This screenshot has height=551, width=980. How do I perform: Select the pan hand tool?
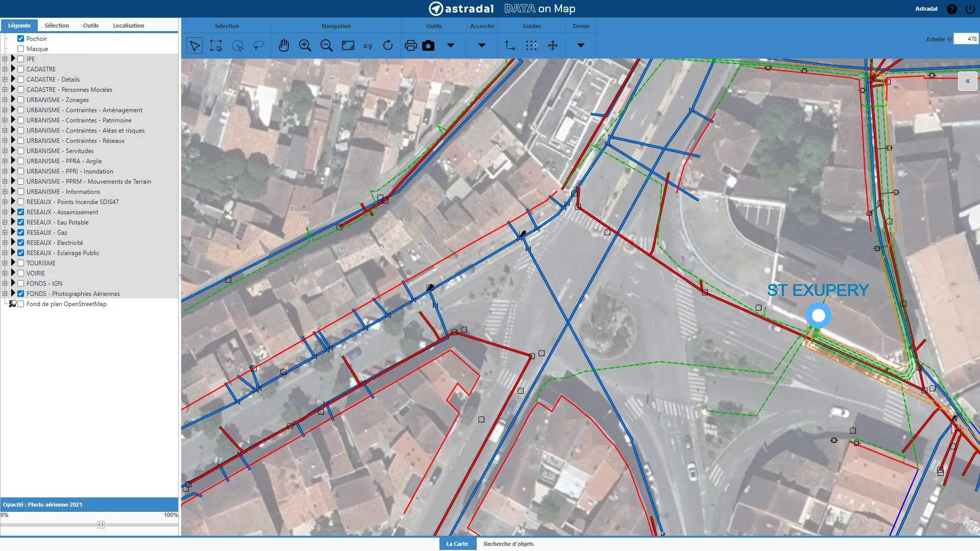[x=284, y=45]
